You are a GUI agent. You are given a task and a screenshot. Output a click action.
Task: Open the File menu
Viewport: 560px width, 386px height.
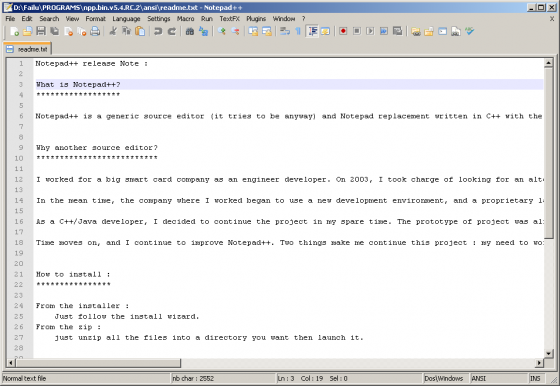(x=10, y=19)
